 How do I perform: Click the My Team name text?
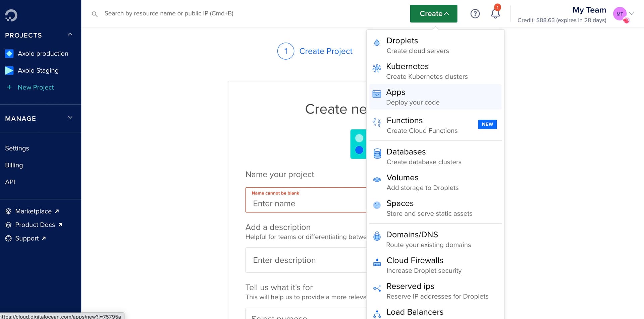coord(589,10)
